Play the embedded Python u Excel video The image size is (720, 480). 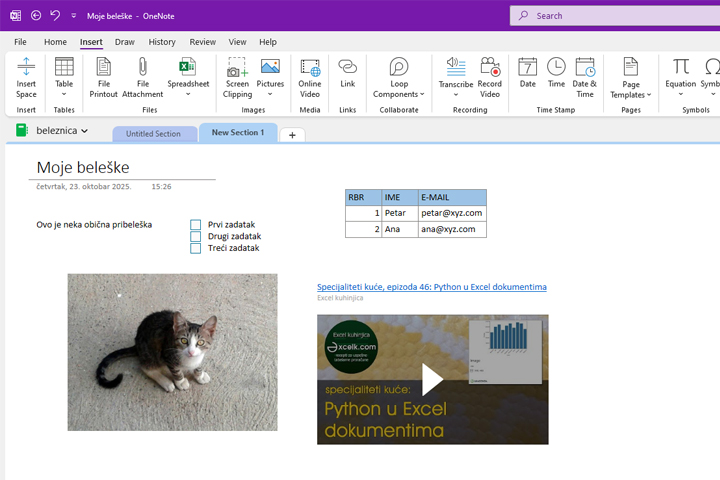click(x=432, y=379)
